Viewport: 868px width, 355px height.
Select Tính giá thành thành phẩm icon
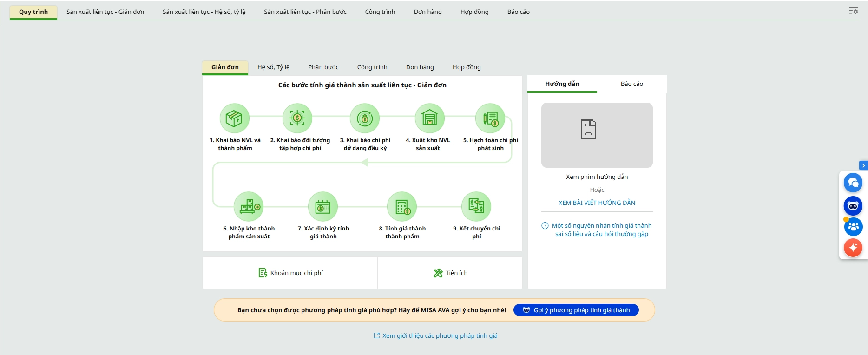(402, 207)
